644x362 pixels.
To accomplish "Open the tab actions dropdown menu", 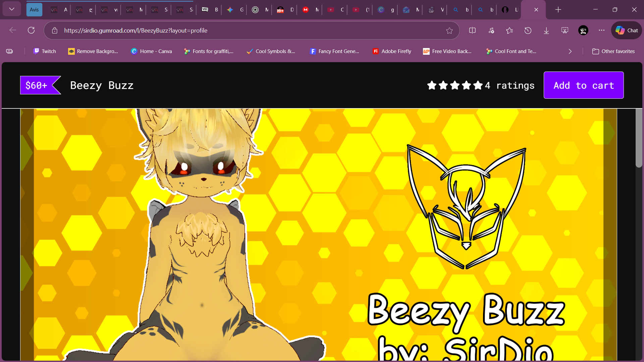I will (12, 9).
